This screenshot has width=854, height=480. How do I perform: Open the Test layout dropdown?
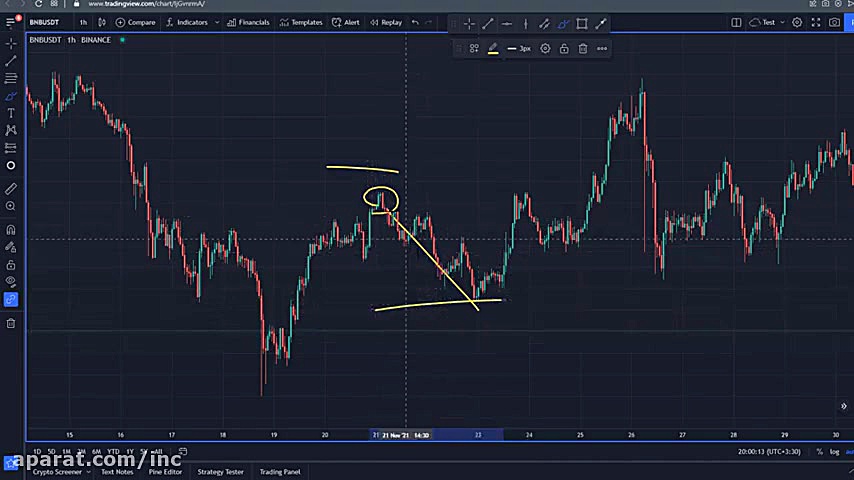click(767, 22)
